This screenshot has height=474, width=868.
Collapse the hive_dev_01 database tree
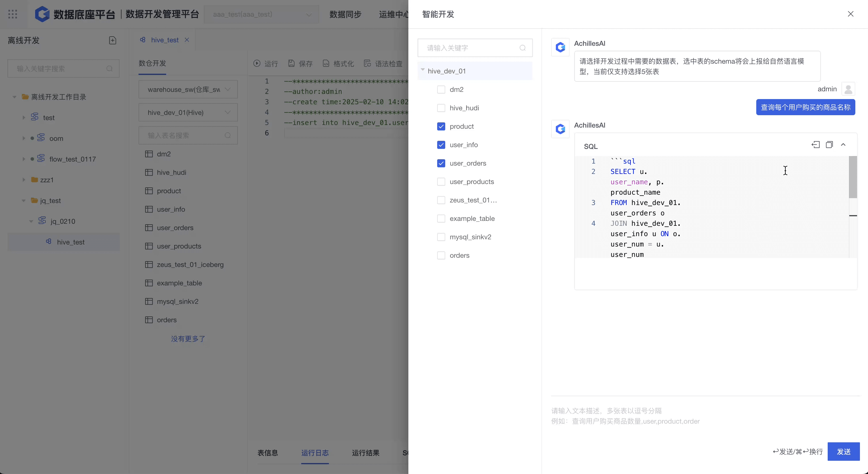(x=422, y=70)
